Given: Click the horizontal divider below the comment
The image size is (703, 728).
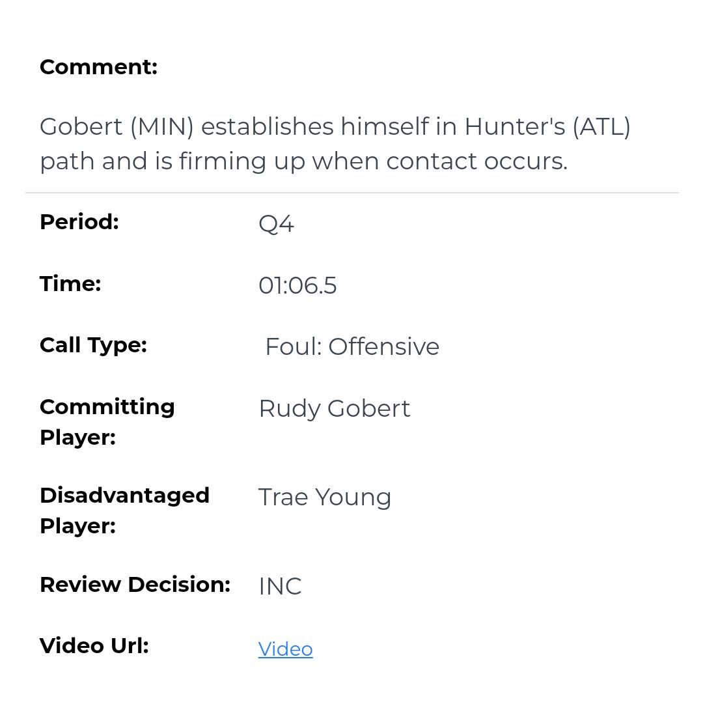Looking at the screenshot, I should pyautogui.click(x=351, y=193).
